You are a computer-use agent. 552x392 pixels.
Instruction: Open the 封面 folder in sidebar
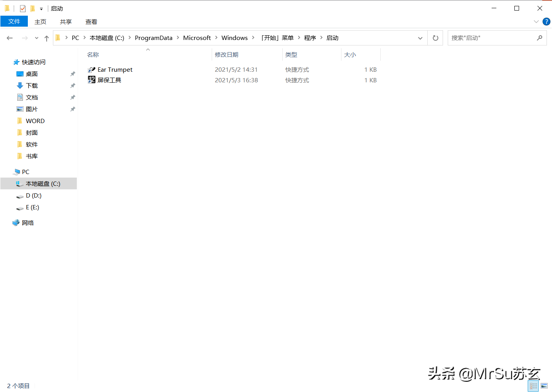pyautogui.click(x=32, y=132)
